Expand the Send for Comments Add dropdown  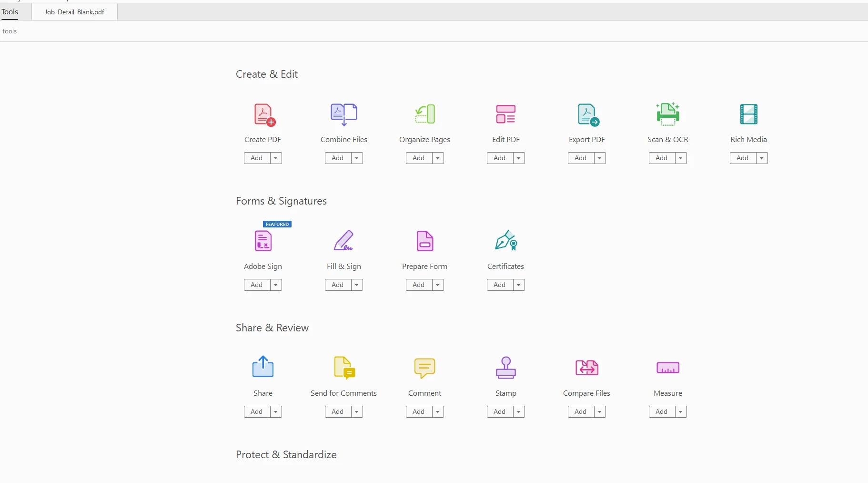(x=357, y=412)
